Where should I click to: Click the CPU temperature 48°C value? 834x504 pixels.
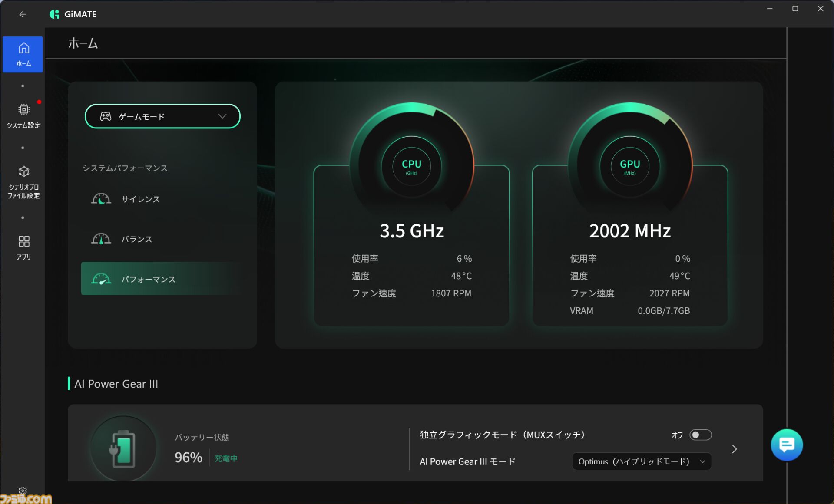click(461, 276)
